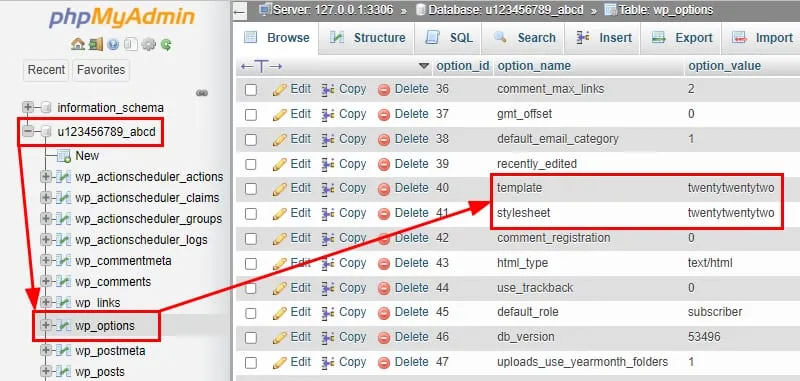Click the pencil icon for html_type row
The image size is (800, 381).
280,264
